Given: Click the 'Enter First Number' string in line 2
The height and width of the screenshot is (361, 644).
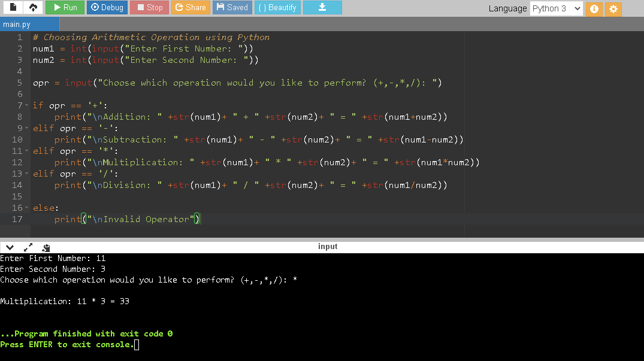Looking at the screenshot, I should click(184, 49).
